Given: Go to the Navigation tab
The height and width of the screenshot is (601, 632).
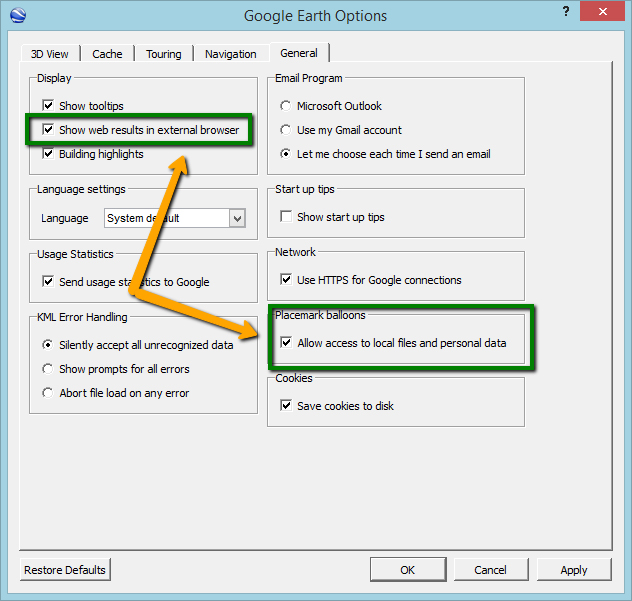Looking at the screenshot, I should pos(231,54).
